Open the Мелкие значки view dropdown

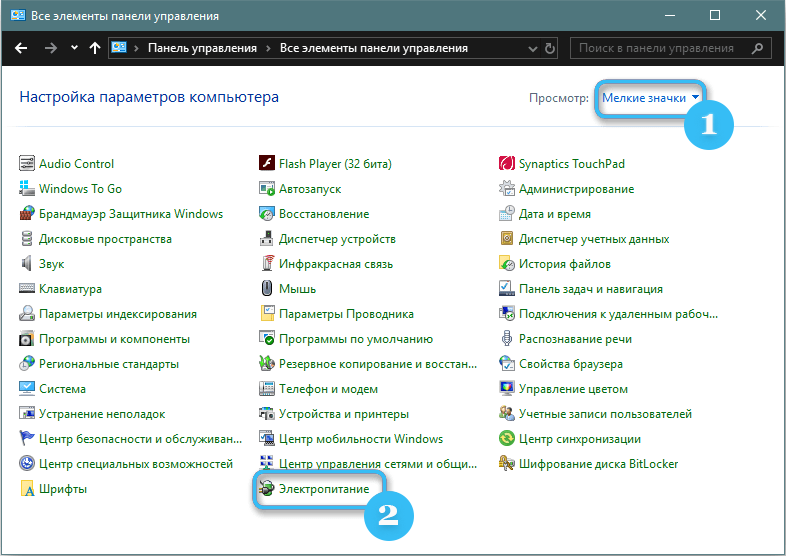point(651,98)
